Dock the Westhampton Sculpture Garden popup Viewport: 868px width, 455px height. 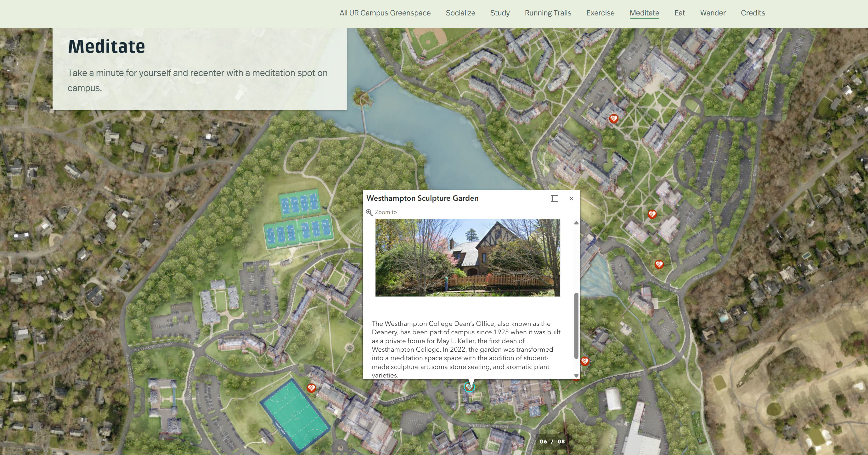tap(554, 199)
